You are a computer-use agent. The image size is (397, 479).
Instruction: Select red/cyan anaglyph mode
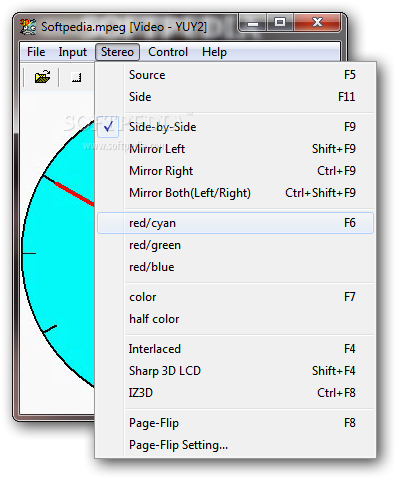[235, 223]
